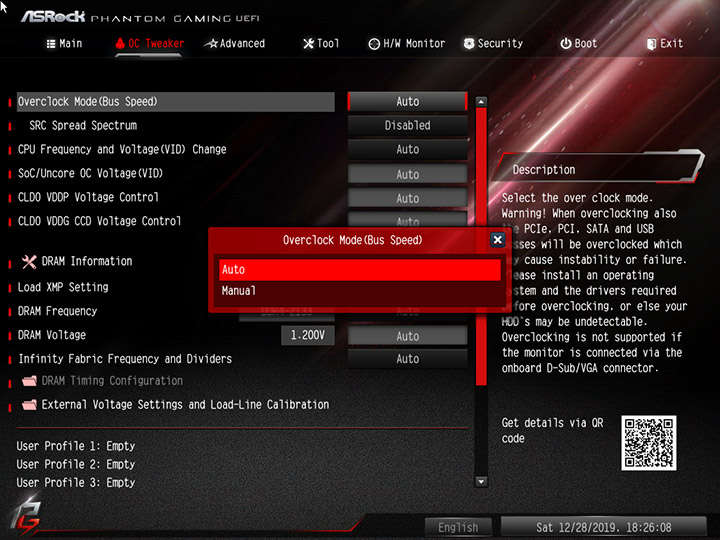
Task: Click the DRAM Timing Configuration folder icon
Action: [x=29, y=381]
